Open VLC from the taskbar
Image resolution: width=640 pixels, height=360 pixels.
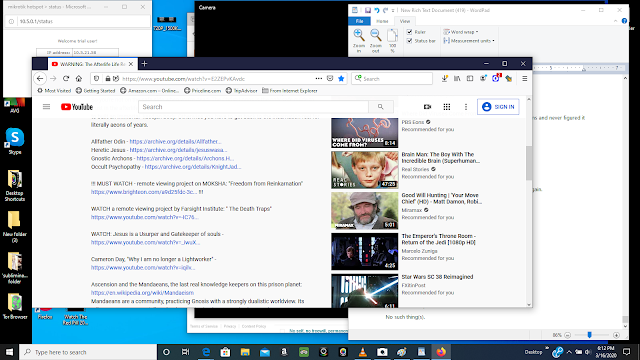(362, 352)
